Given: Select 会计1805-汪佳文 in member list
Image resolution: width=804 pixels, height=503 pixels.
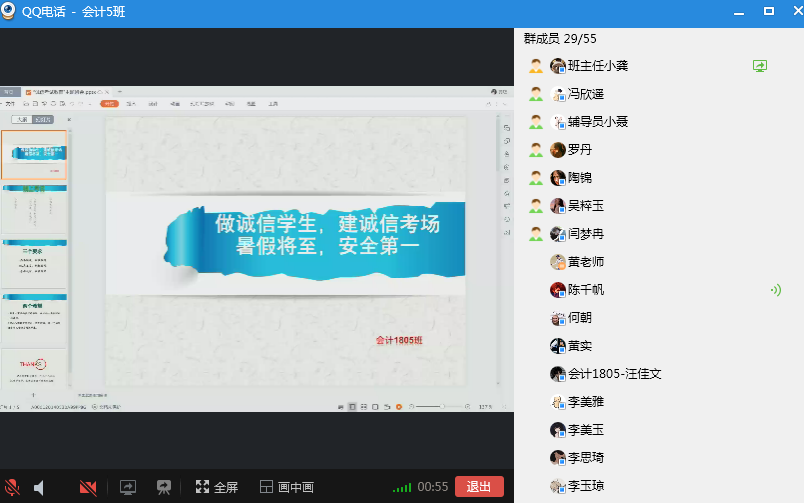Looking at the screenshot, I should point(614,374).
